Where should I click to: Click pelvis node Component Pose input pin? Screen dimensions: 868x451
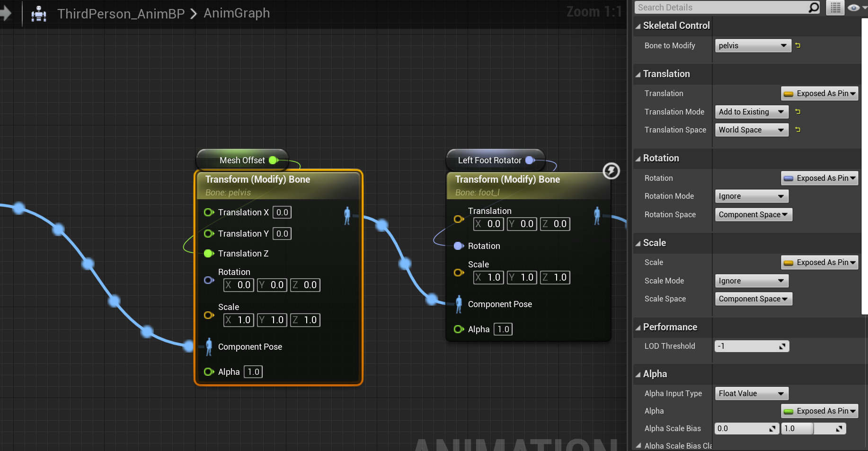[209, 347]
